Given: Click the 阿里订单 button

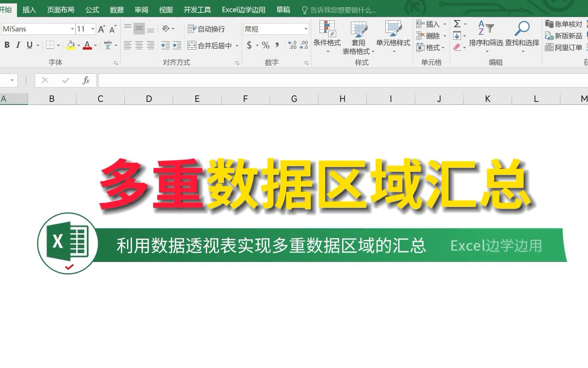Looking at the screenshot, I should coord(563,48).
